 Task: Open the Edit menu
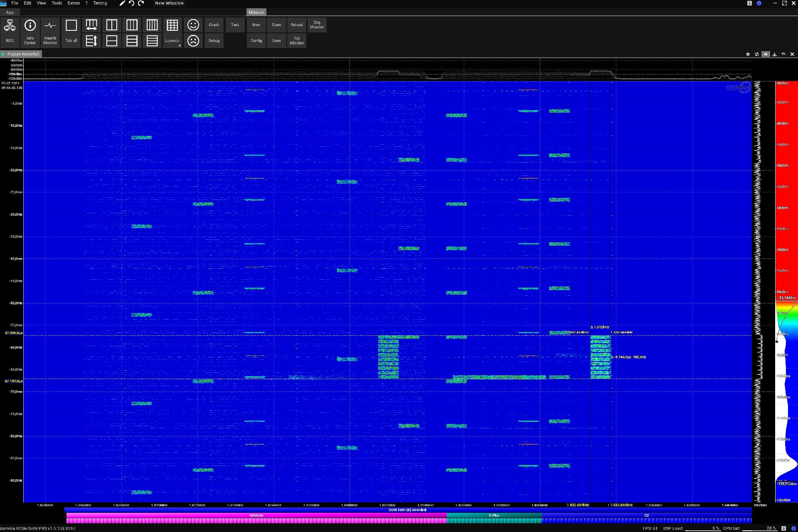click(x=27, y=3)
